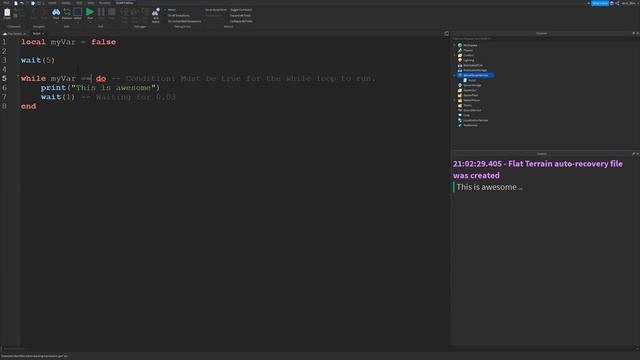Select ReplicatedFirst in the Explorer
This screenshot has width=640, height=360.
[x=473, y=65]
